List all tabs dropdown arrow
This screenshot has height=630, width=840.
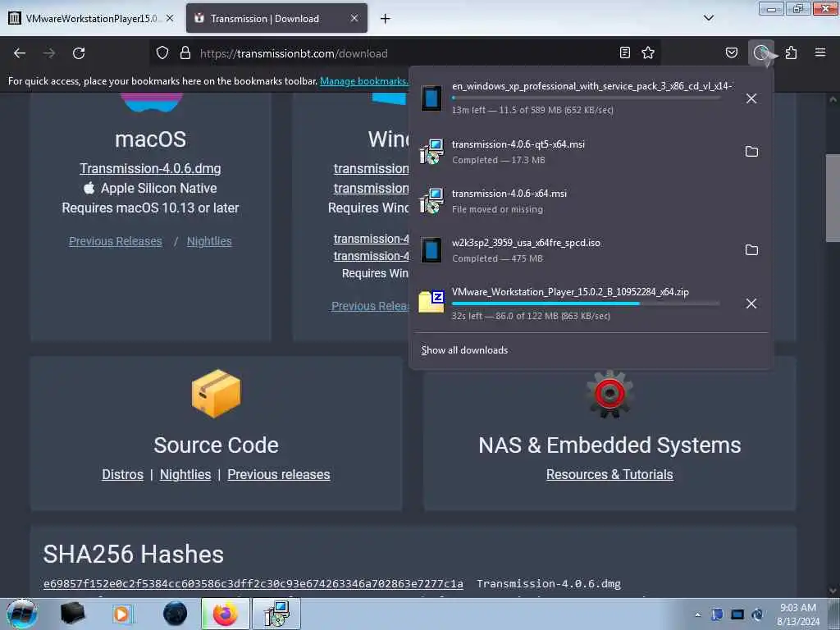click(708, 18)
